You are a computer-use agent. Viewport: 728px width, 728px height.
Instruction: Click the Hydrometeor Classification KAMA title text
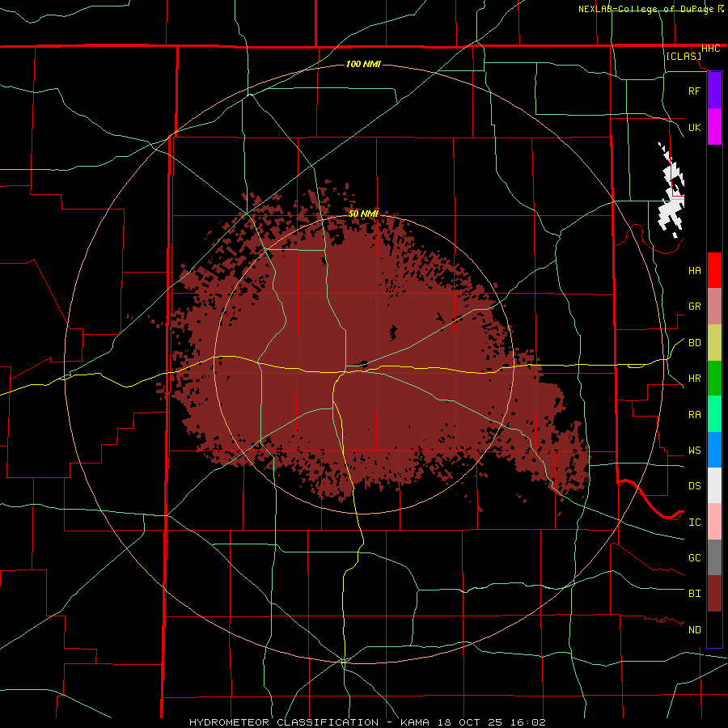pos(367,722)
